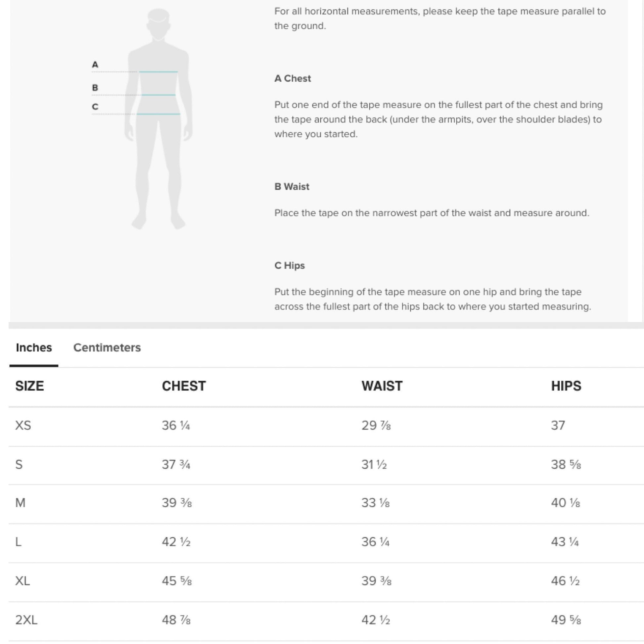
Task: Click the A Chest heading
Action: pyautogui.click(x=292, y=78)
